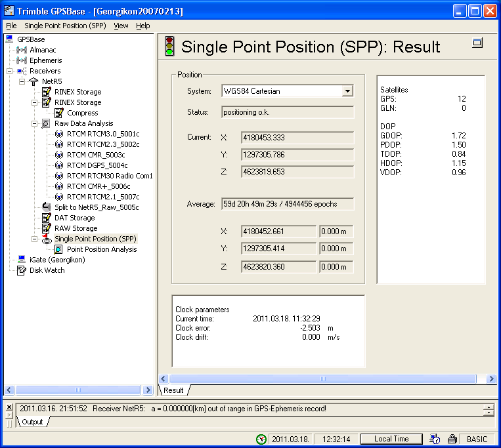Click the GPSBase root computer icon
501x448 pixels.
pyautogui.click(x=9, y=39)
